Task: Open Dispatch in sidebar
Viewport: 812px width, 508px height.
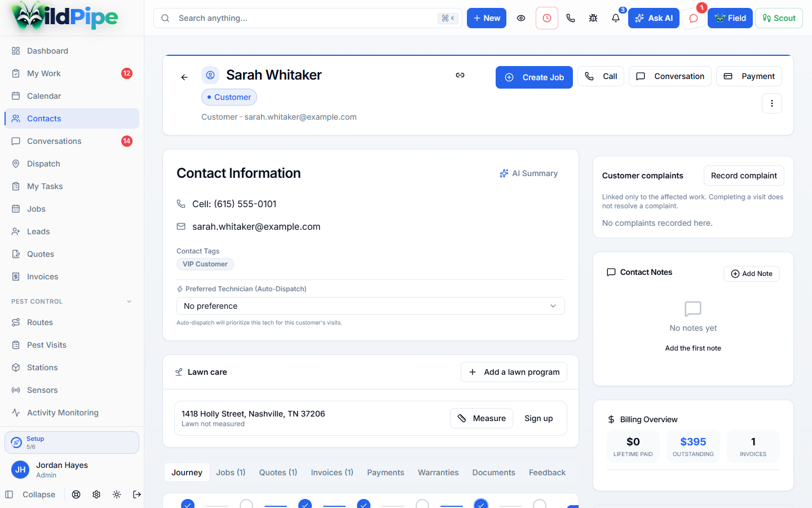Action: tap(72, 164)
